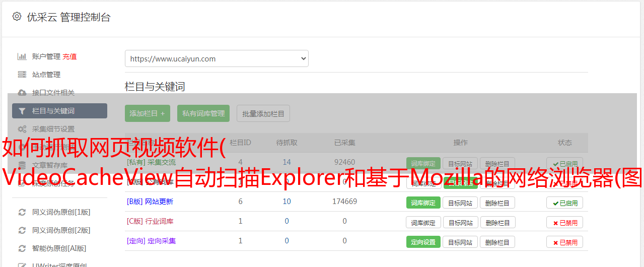Open the [B版] 网站更新 column link
Screen dimensions: 644x267
click(x=150, y=202)
